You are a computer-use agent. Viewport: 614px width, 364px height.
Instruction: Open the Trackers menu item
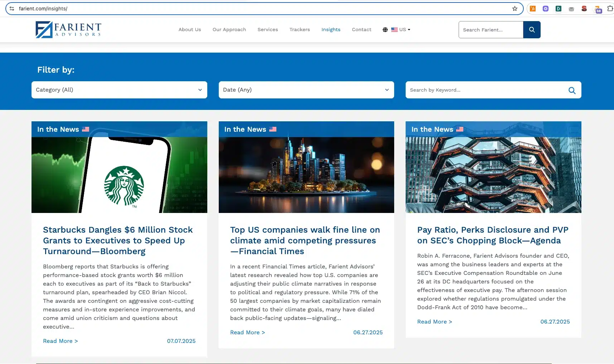click(300, 30)
